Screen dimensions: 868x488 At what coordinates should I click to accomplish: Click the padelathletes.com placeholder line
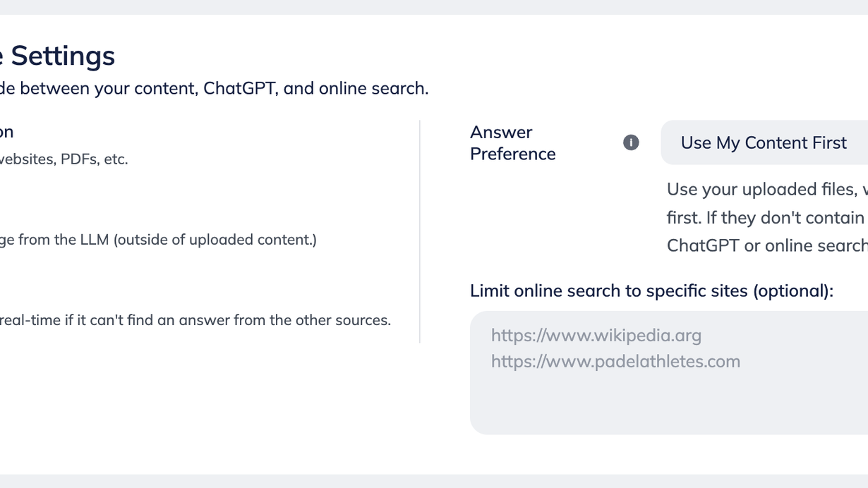click(x=615, y=361)
